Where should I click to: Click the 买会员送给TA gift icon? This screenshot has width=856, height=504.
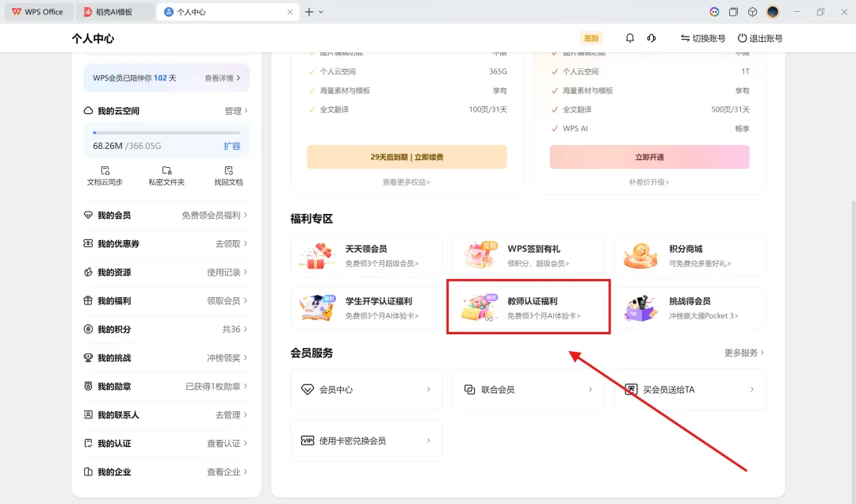tap(631, 389)
